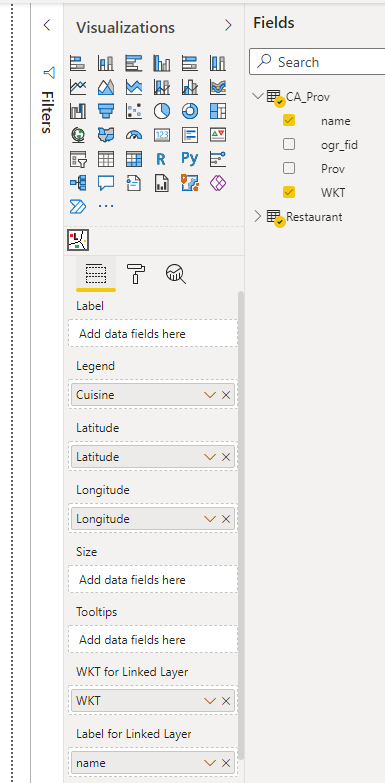Expand the Restaurant table
The image size is (385, 783).
[258, 216]
